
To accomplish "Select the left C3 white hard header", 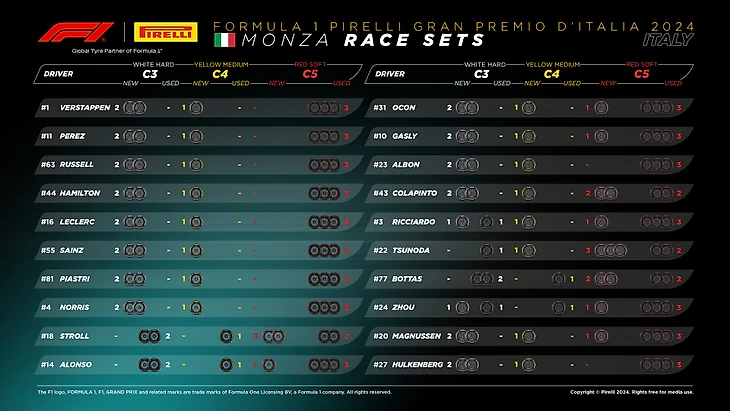I will [x=150, y=74].
